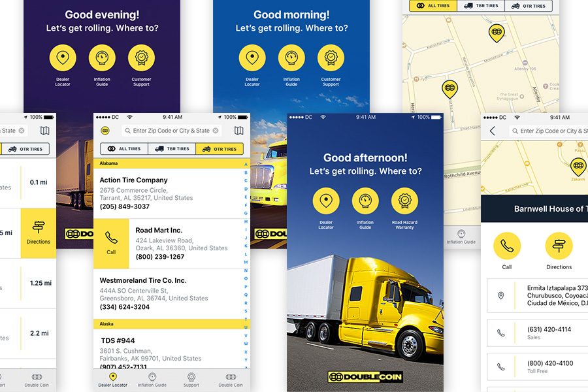Select ALL TIRES tab above the Alabama list

124,149
